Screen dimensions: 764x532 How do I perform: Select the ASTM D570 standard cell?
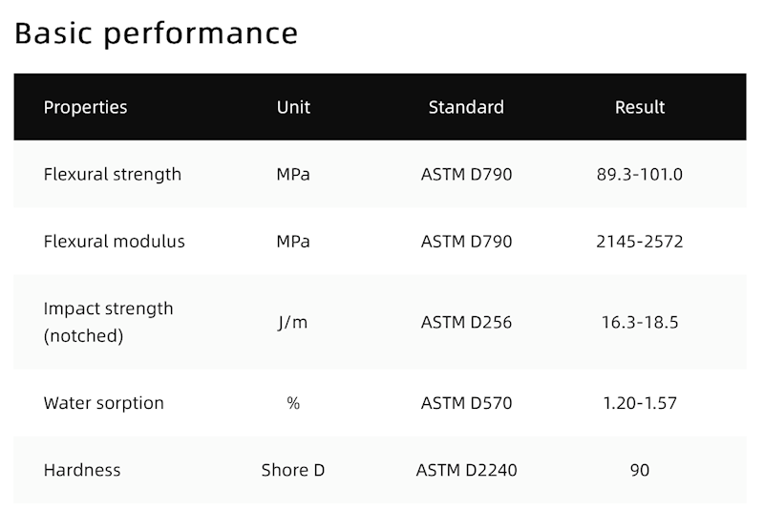click(x=466, y=403)
